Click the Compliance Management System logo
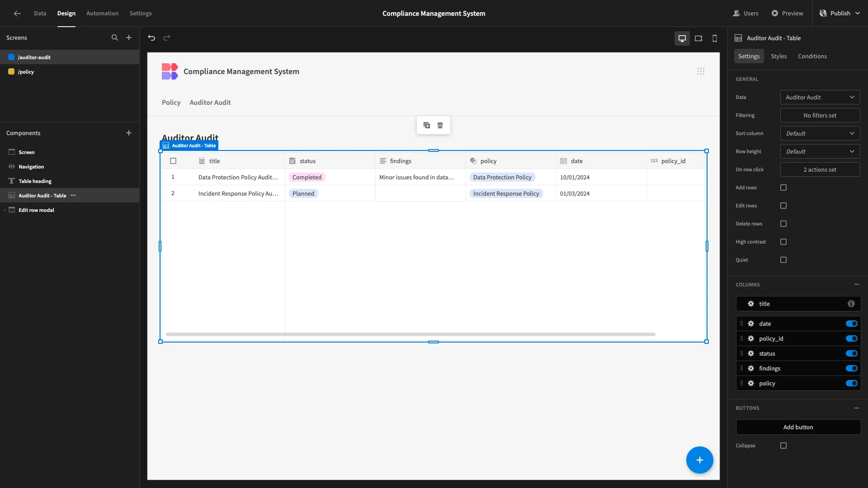 click(x=170, y=71)
